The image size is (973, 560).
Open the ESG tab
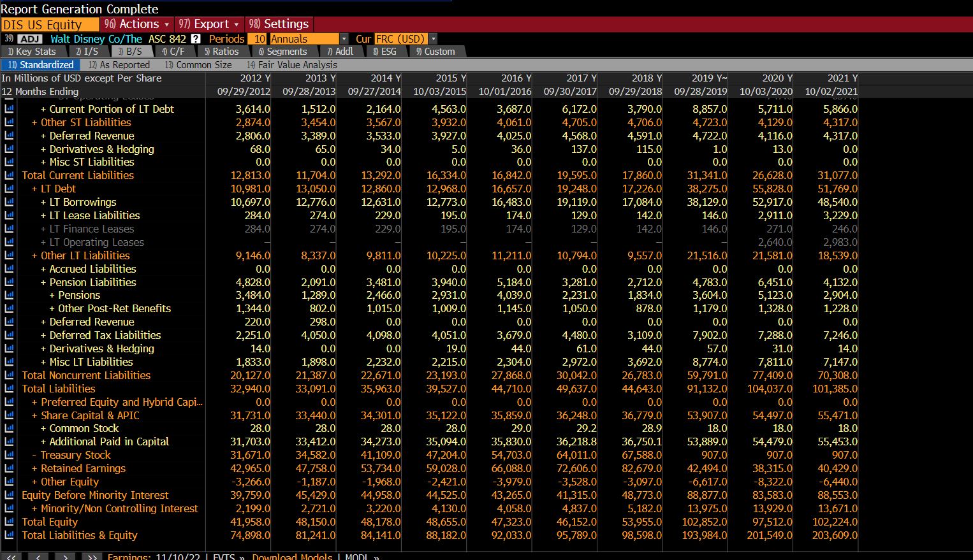pos(386,51)
